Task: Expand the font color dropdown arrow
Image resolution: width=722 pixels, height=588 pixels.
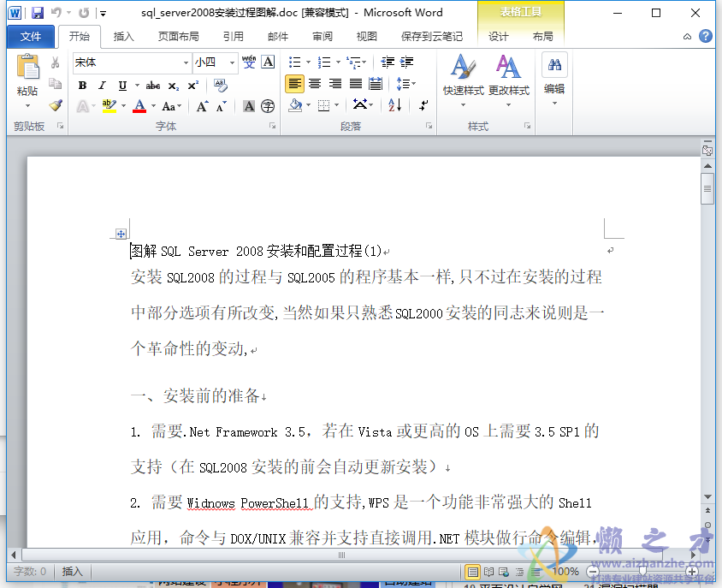Action: pyautogui.click(x=151, y=106)
